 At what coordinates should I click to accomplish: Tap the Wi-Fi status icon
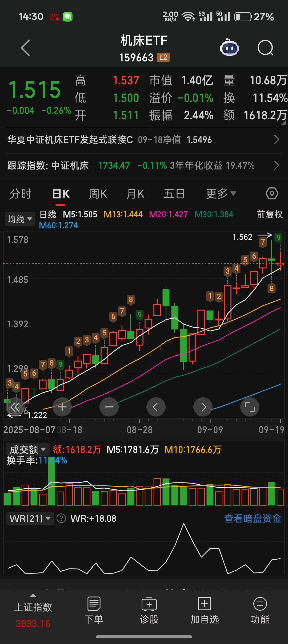click(x=188, y=17)
